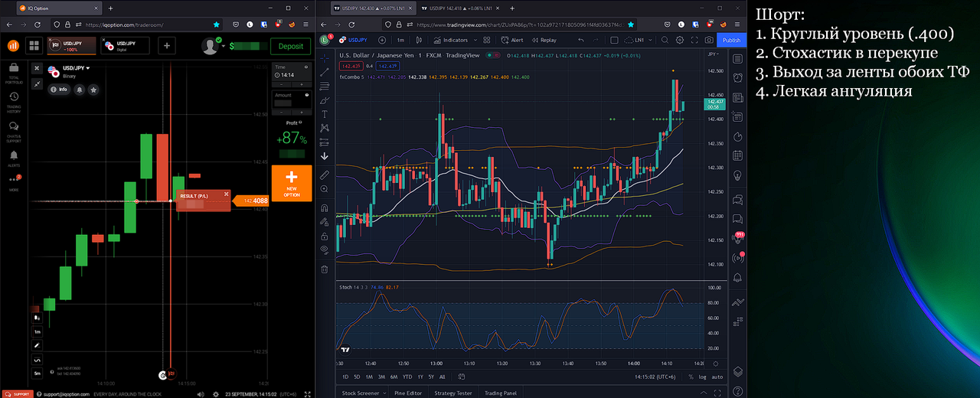Screen dimensions: 980x398
Task: Select TradingView text tool
Action: 325,114
